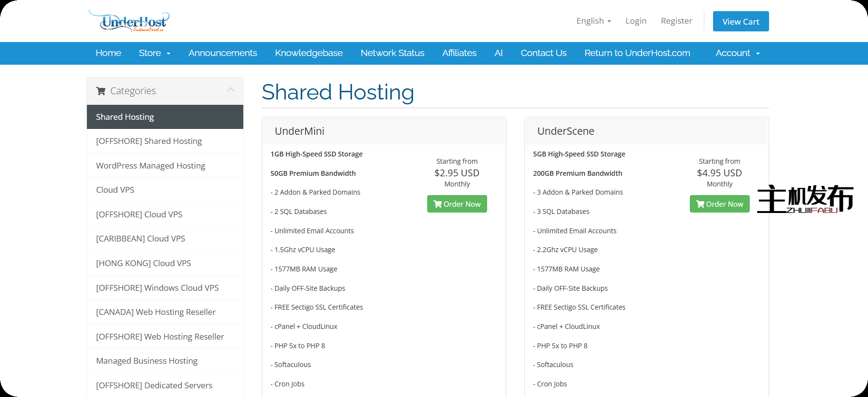Open the Cloud VPS category

pyautogui.click(x=165, y=190)
